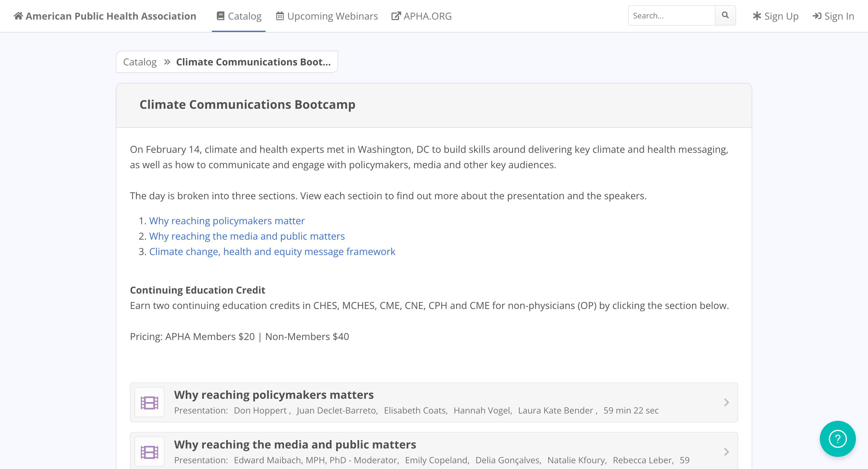Open the Why reaching the media and public matters title
This screenshot has width=868, height=469.
pyautogui.click(x=295, y=445)
